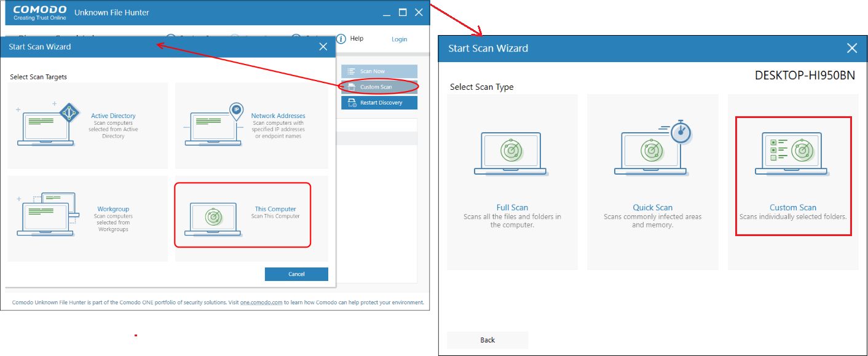Image resolution: width=868 pixels, height=356 pixels.
Task: Click the Cancel button
Action: [x=296, y=274]
